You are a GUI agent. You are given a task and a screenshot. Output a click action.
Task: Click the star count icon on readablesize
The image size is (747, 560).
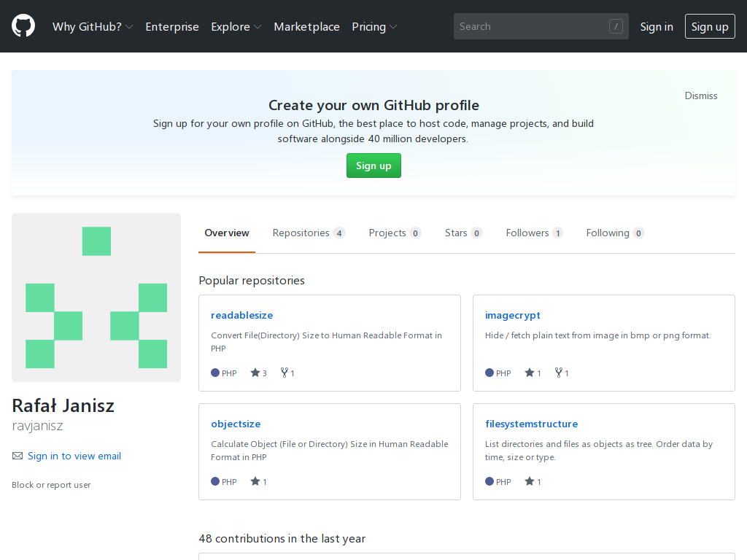[255, 373]
